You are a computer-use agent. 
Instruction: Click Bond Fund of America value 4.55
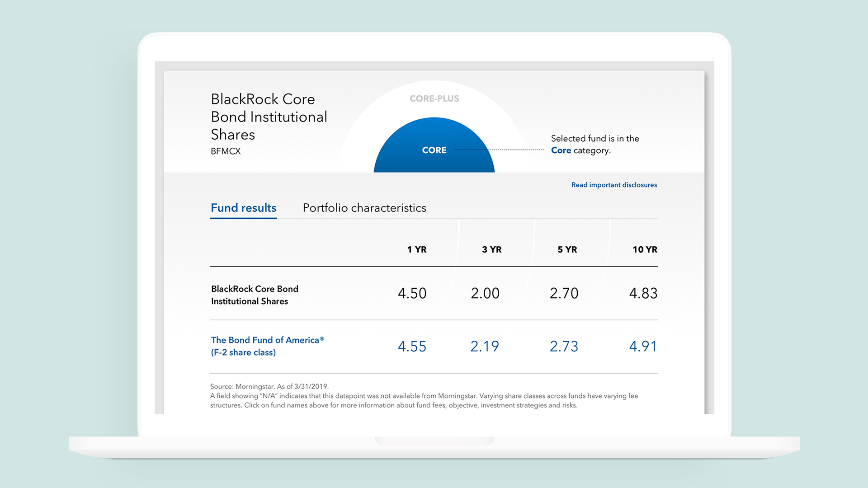(x=412, y=346)
